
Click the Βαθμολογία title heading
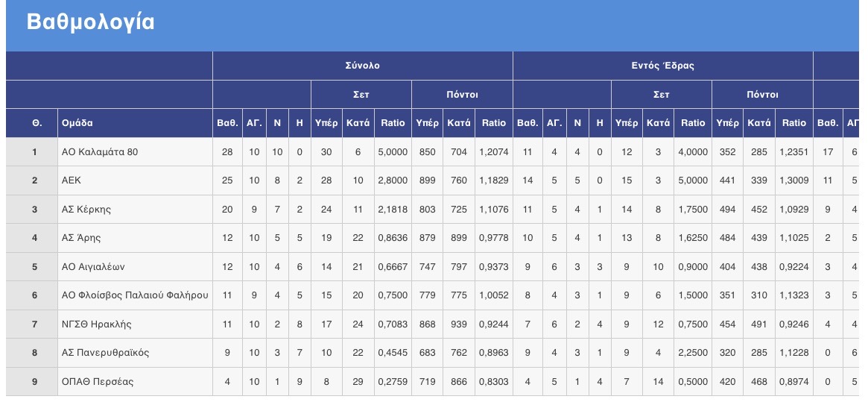pyautogui.click(x=90, y=22)
